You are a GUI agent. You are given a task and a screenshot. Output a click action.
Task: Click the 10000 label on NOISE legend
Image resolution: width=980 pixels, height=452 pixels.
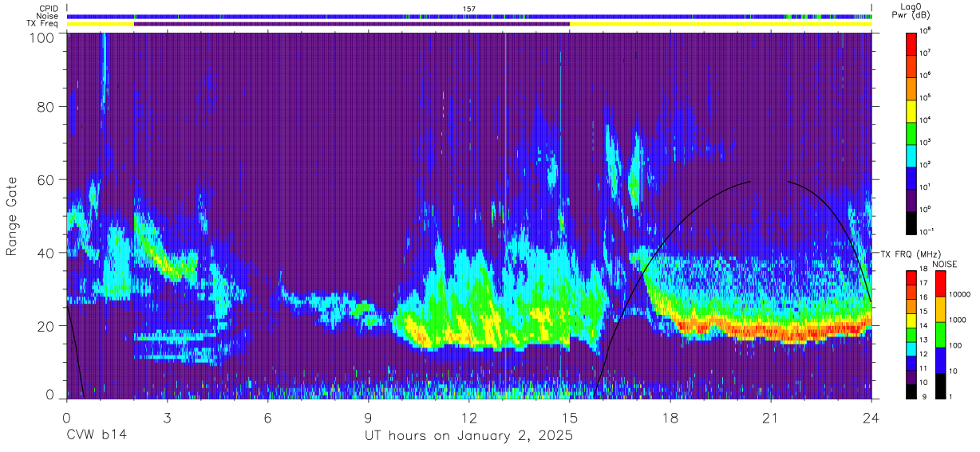tap(961, 294)
